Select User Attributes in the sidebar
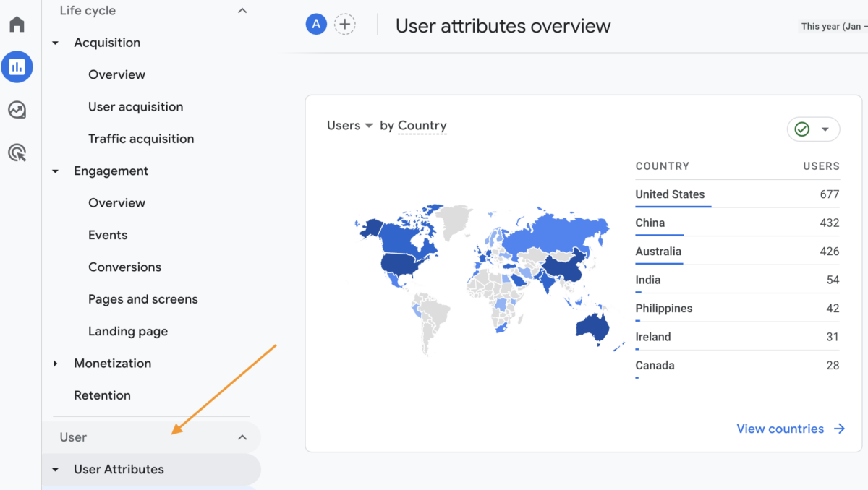 point(119,470)
